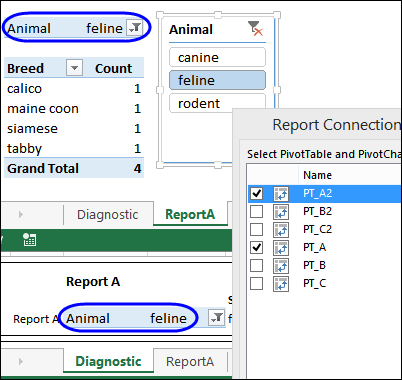The image size is (402, 380).
Task: Click the PT_C pivot table icon
Action: (281, 284)
